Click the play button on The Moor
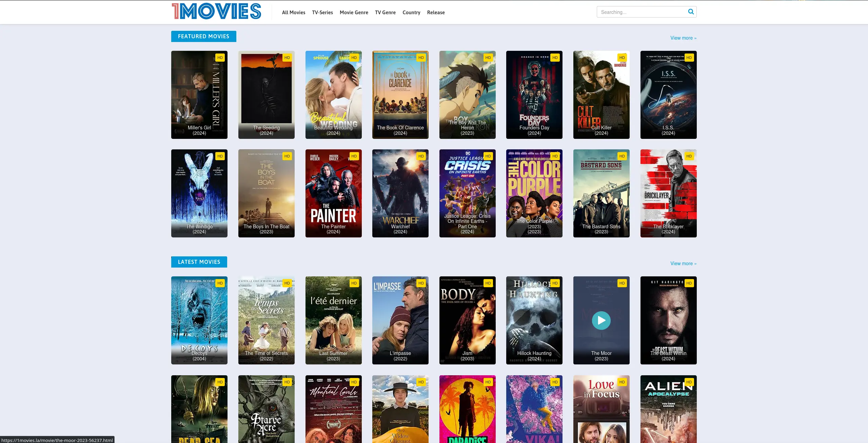 601,320
